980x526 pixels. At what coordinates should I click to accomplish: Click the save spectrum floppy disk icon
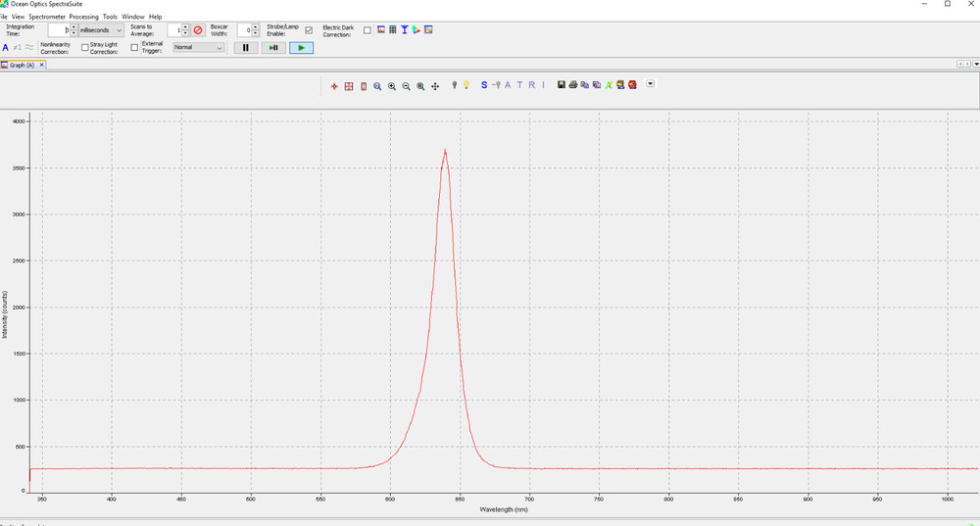coord(561,85)
